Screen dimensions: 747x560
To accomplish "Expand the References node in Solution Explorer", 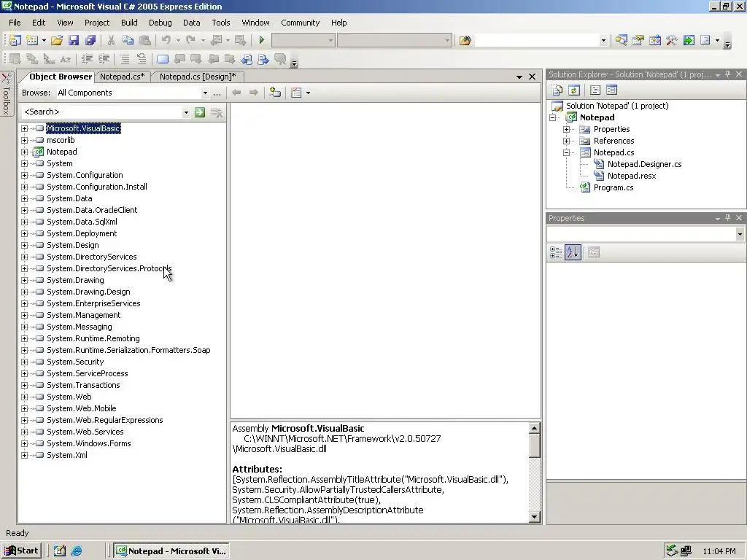I will (566, 141).
